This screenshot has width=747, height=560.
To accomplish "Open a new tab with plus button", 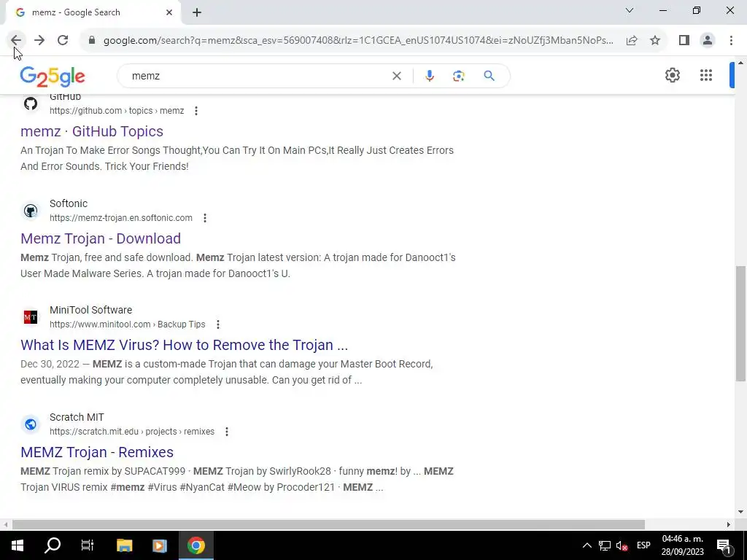I will pos(197,12).
